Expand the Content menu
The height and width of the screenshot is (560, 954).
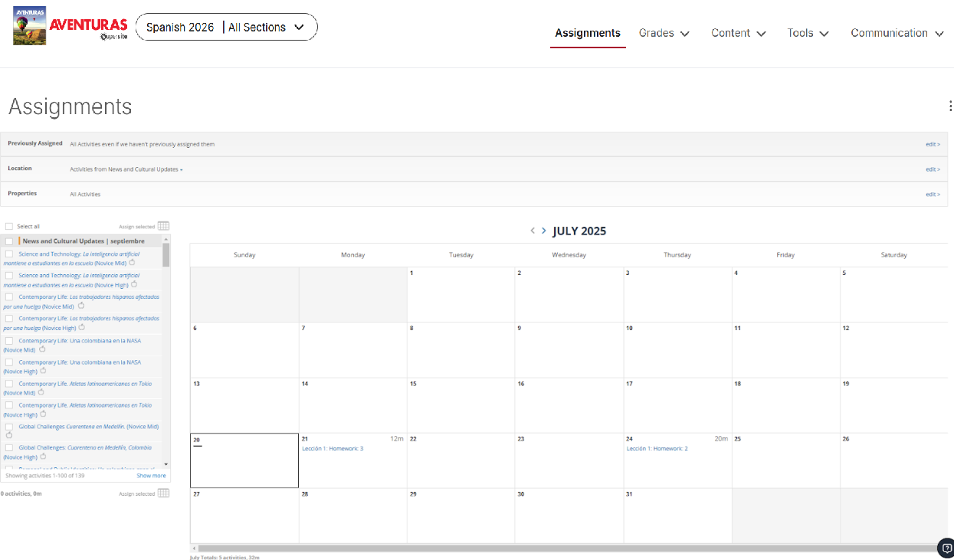click(x=739, y=33)
